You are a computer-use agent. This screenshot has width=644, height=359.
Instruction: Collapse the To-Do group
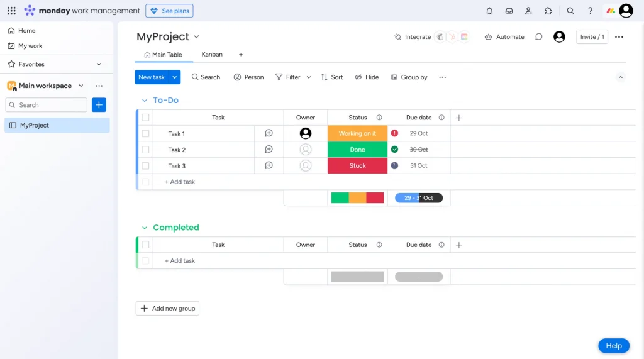tap(145, 101)
